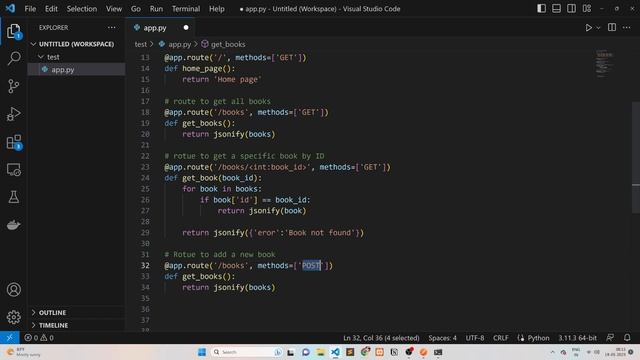Select language mode Python
640x360 pixels.
point(538,338)
